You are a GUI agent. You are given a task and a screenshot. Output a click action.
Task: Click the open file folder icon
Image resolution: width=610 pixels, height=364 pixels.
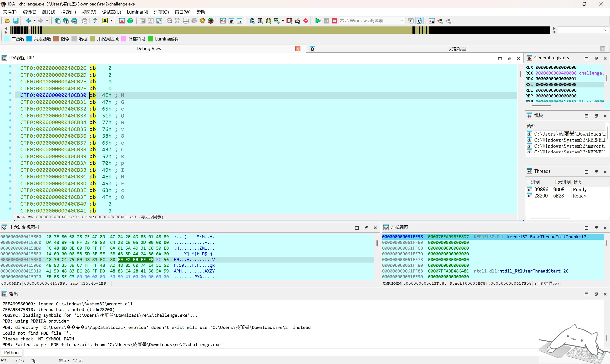tap(7, 21)
